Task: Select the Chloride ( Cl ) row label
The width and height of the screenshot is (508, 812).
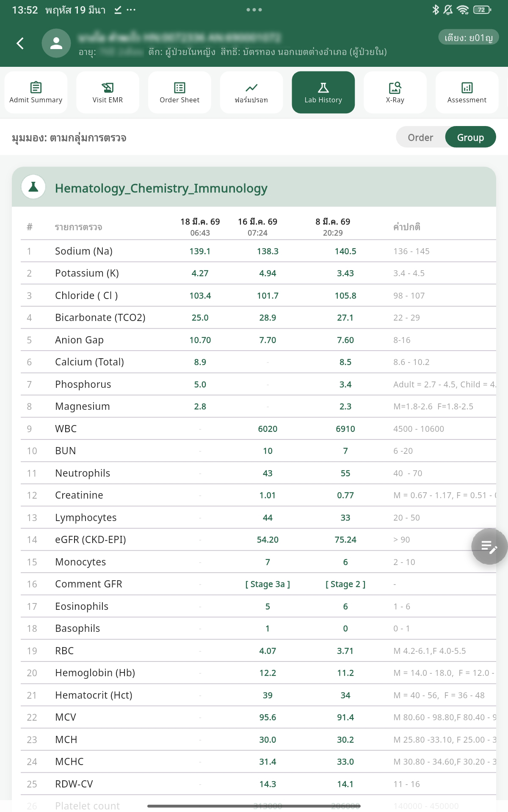Action: 86,296
